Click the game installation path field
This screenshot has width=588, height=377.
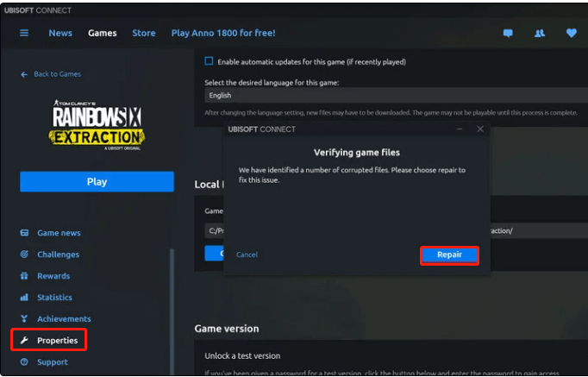[x=396, y=230]
